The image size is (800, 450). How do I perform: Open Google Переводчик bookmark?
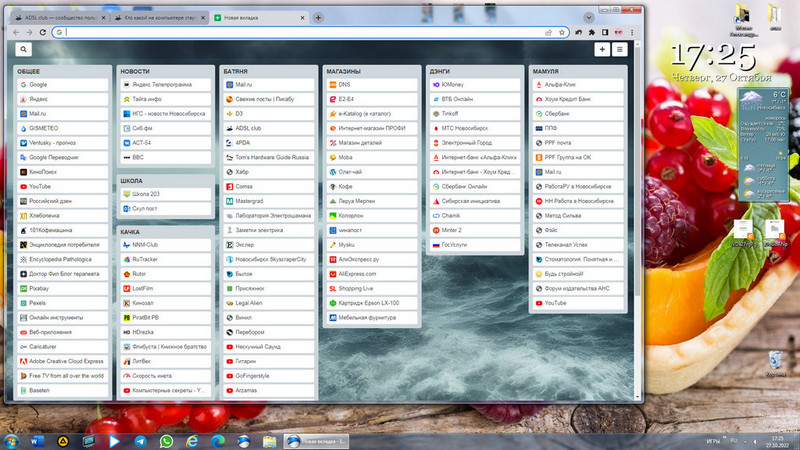tap(63, 157)
